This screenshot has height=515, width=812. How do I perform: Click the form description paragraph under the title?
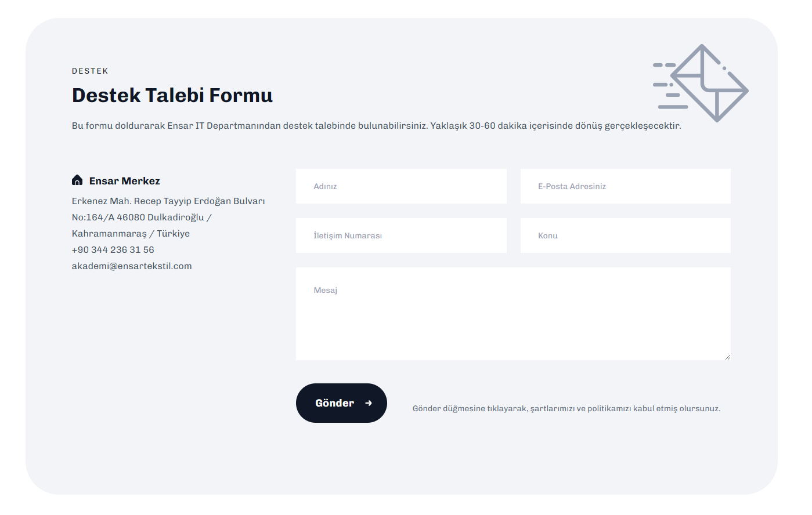click(376, 126)
